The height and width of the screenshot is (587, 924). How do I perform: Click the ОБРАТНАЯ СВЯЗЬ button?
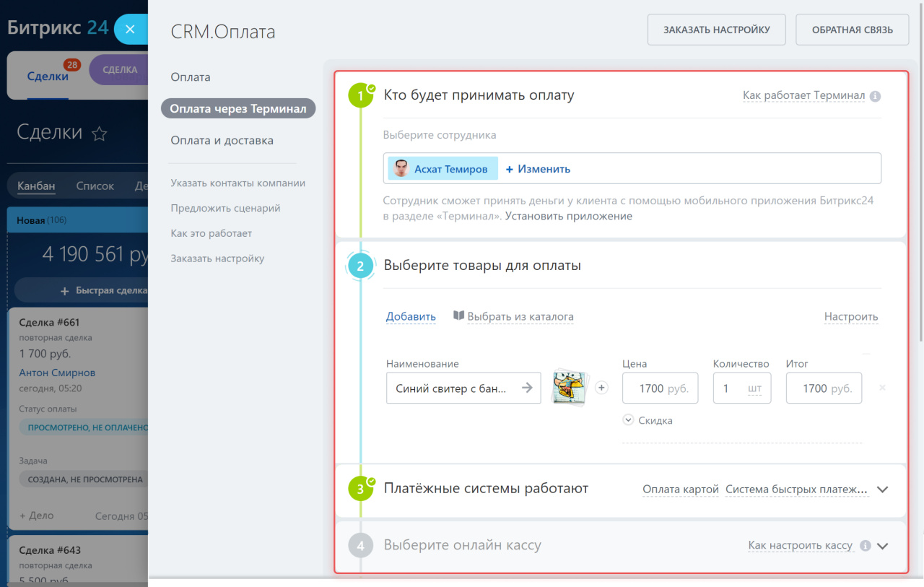tap(853, 30)
